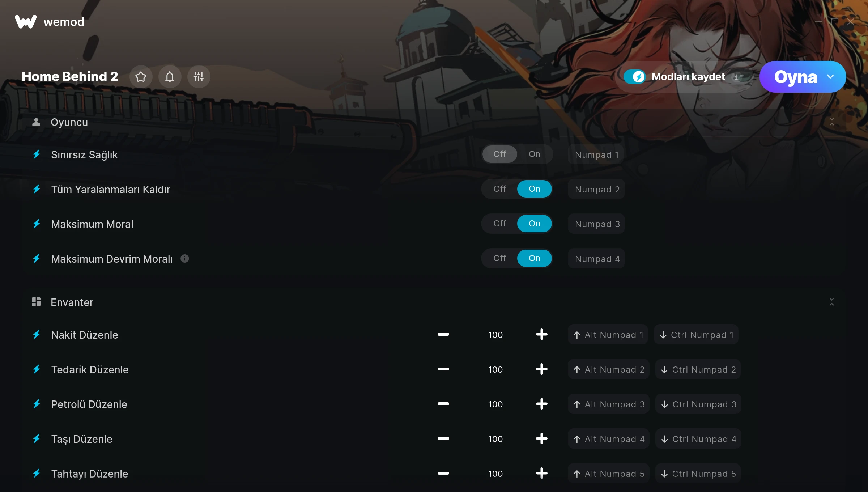Click the Ctrl Numpad 2 hotkey button
868x492 pixels.
(x=698, y=369)
